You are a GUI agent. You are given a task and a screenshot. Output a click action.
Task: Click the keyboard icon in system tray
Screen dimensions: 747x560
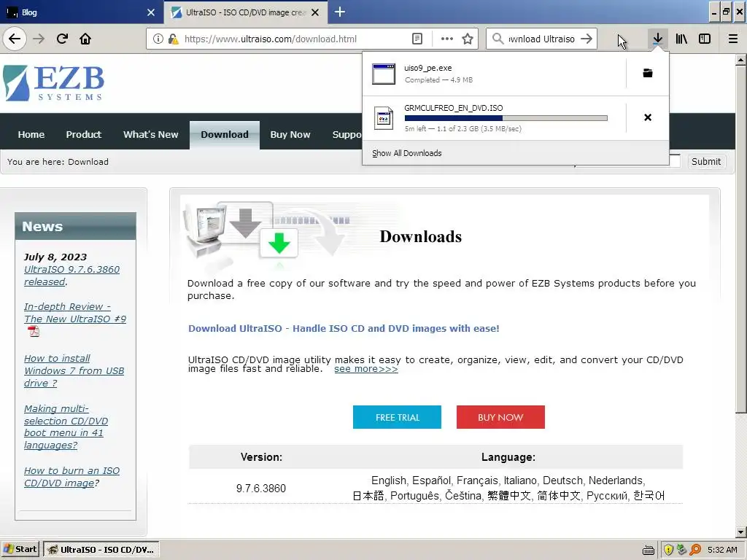tap(649, 550)
